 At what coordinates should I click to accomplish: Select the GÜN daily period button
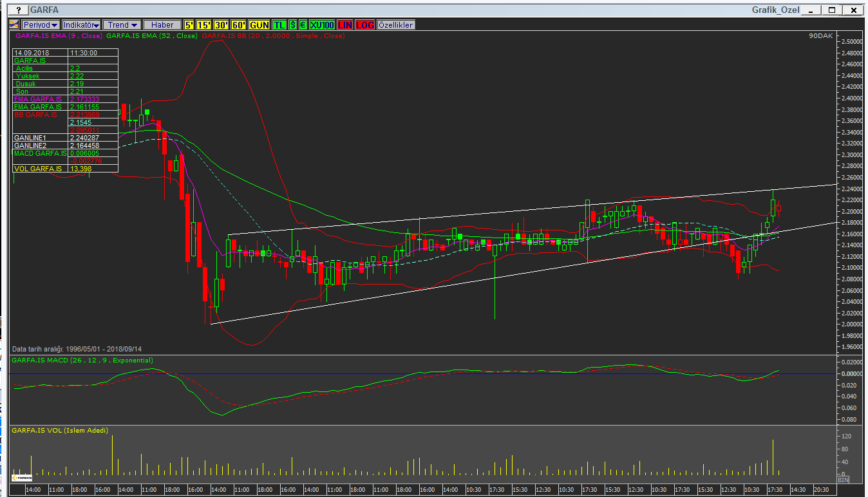tap(259, 24)
